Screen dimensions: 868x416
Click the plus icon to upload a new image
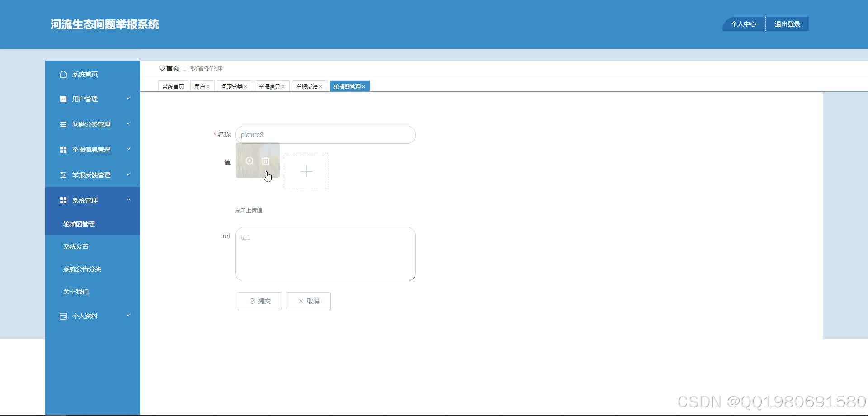(x=306, y=171)
